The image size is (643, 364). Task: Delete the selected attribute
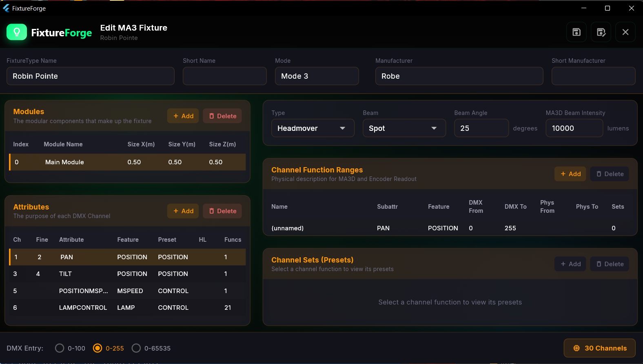click(x=222, y=211)
